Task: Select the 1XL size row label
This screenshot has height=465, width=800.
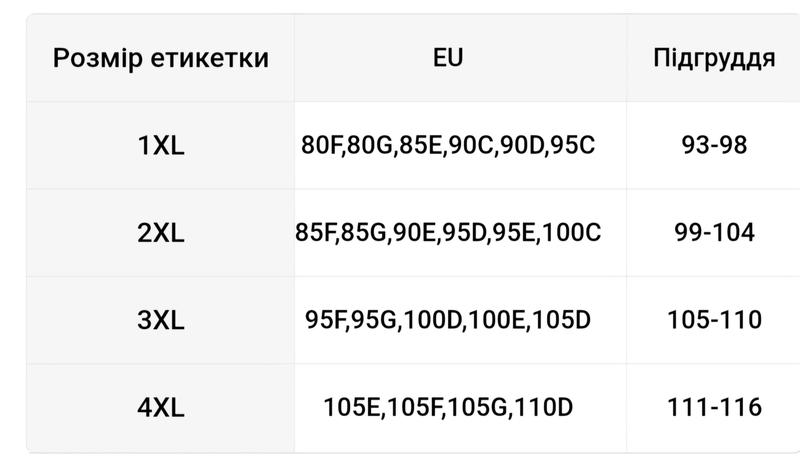Action: click(x=161, y=145)
